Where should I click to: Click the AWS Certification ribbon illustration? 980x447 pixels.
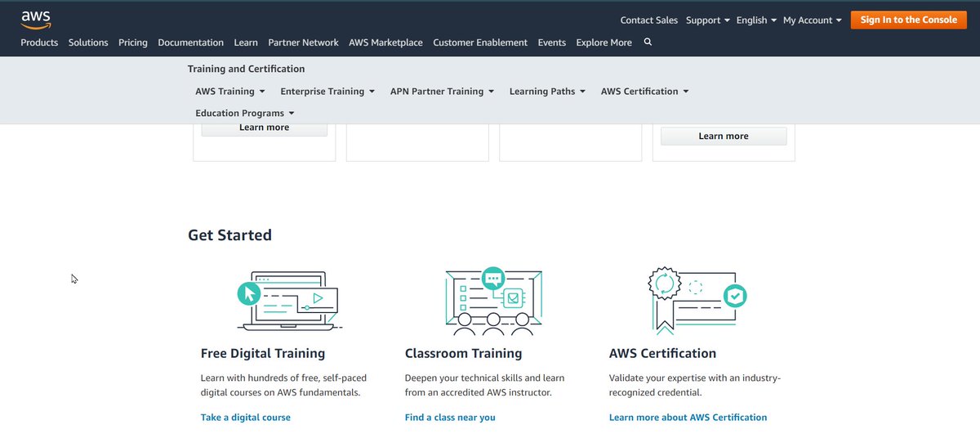pyautogui.click(x=697, y=301)
